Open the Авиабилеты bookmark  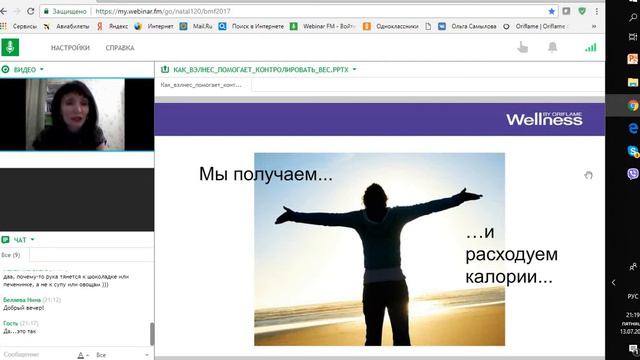67,26
